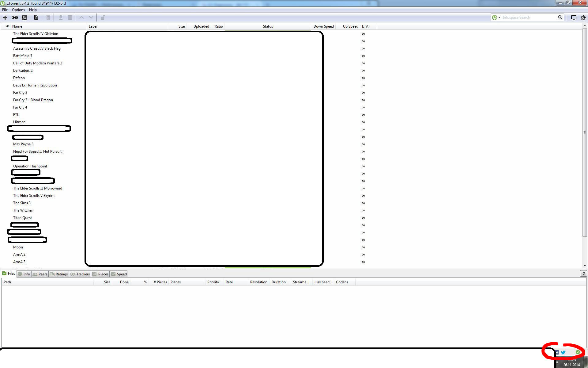Select Far Cry 3 - Blood Dragon
The height and width of the screenshot is (368, 588).
[33, 100]
